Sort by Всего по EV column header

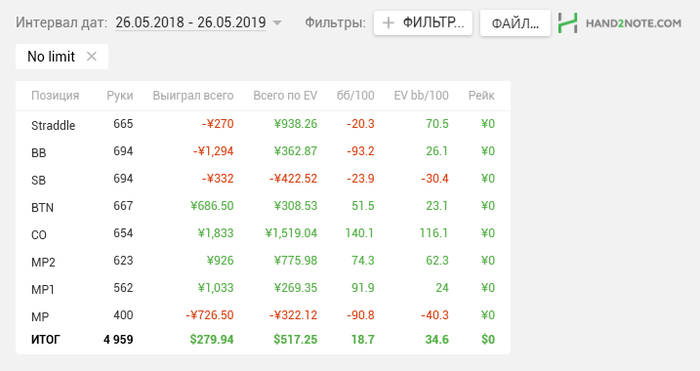(285, 96)
